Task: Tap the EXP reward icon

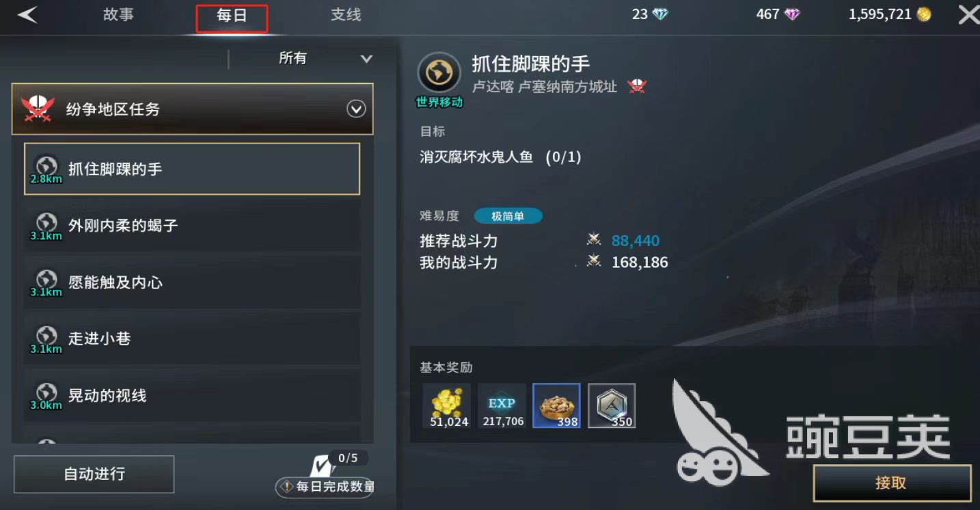Action: coord(502,405)
